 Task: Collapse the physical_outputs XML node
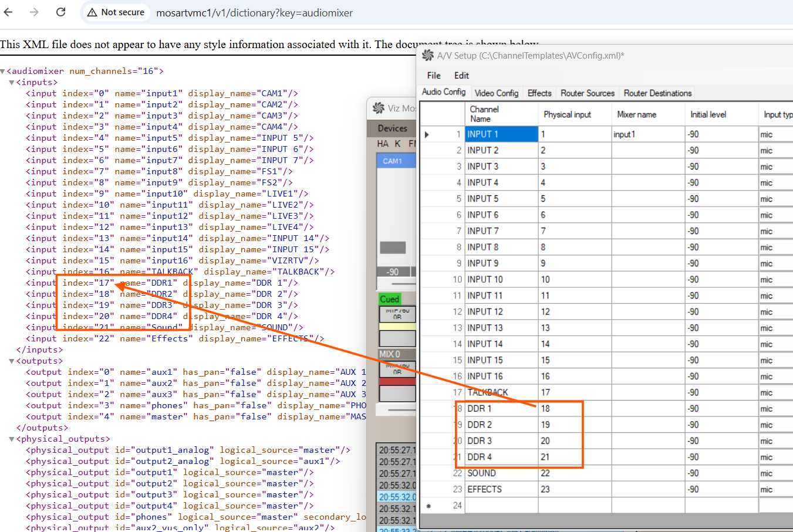12,439
